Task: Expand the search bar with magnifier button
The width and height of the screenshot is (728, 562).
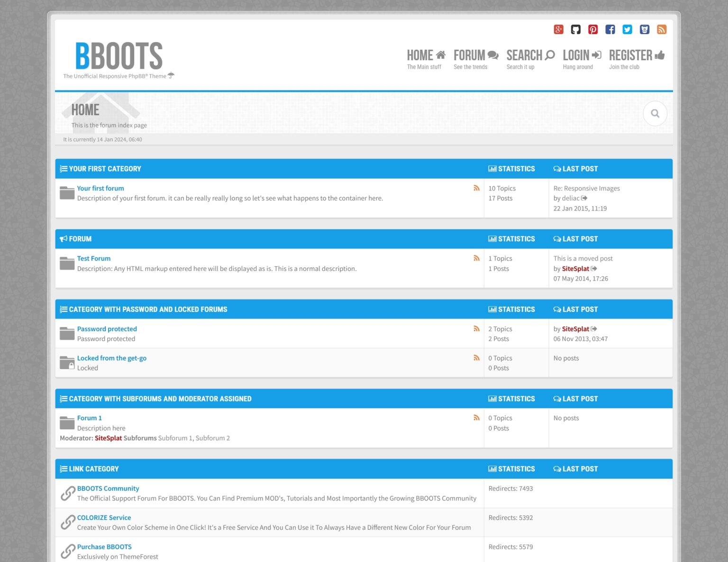Action: (x=655, y=113)
